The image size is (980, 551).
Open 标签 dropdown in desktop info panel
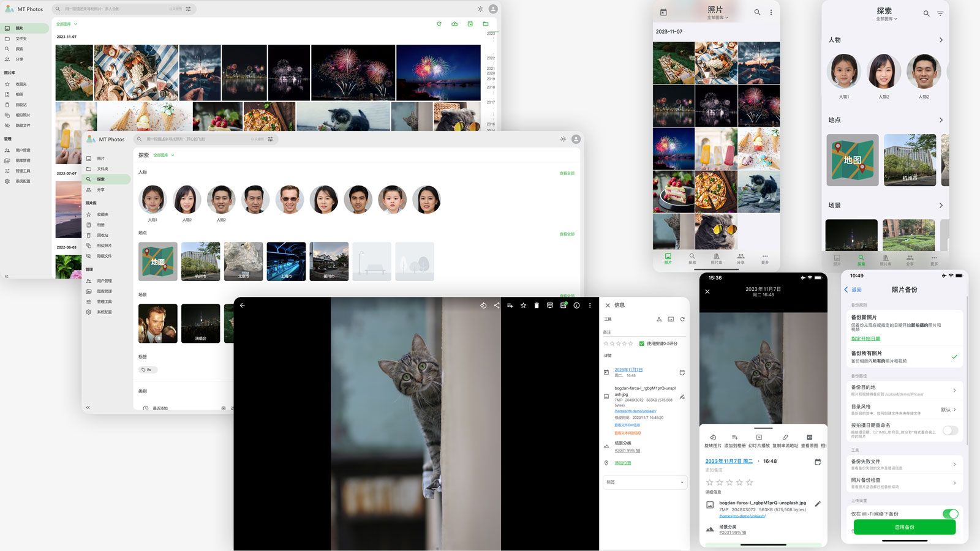pos(644,482)
